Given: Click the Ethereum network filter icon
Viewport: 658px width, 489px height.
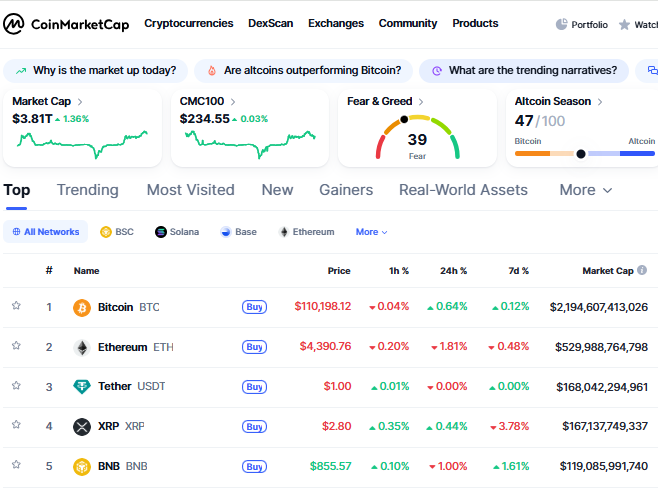Looking at the screenshot, I should click(x=284, y=232).
